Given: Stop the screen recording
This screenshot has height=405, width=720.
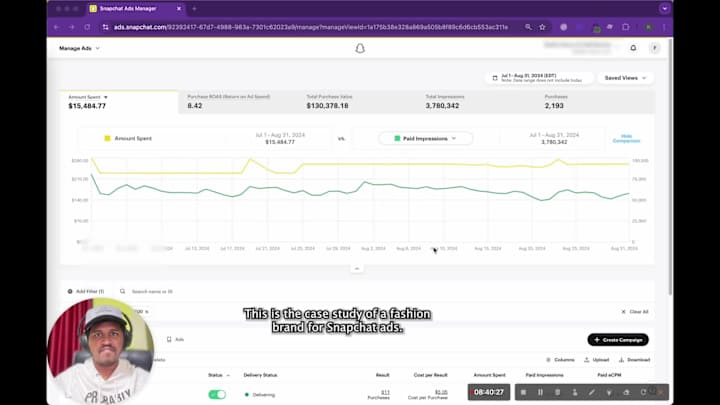Looking at the screenshot, I should [523, 392].
